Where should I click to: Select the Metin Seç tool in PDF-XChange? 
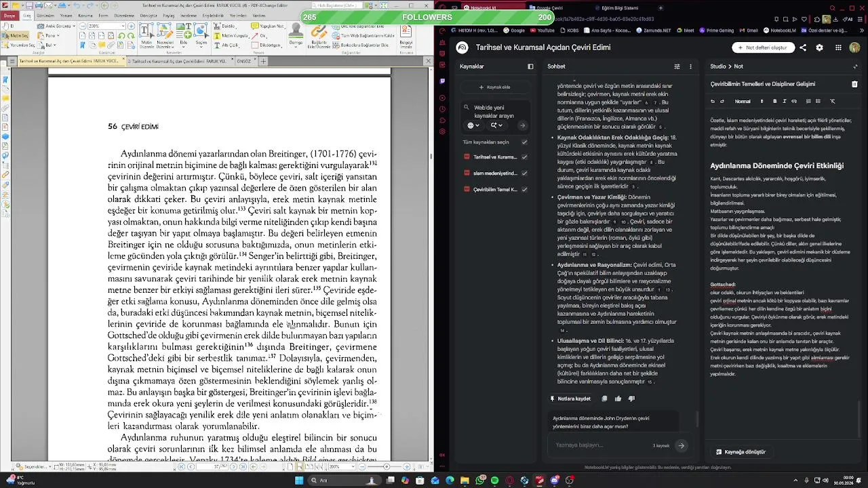[15, 36]
